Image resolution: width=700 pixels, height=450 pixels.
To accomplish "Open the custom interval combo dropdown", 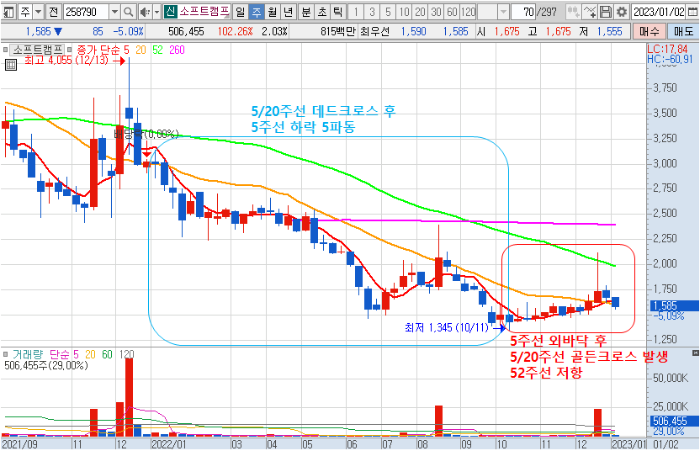I will pyautogui.click(x=504, y=11).
